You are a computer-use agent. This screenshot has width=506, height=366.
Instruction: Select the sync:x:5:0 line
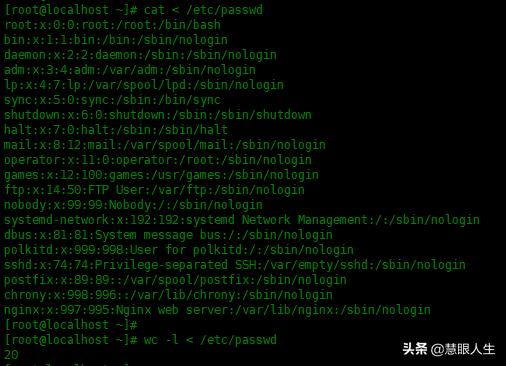point(112,100)
